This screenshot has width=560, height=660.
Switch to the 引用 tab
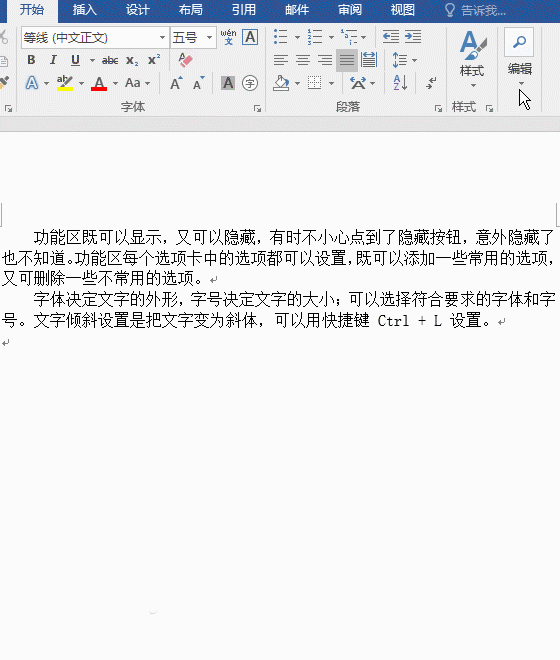point(244,10)
